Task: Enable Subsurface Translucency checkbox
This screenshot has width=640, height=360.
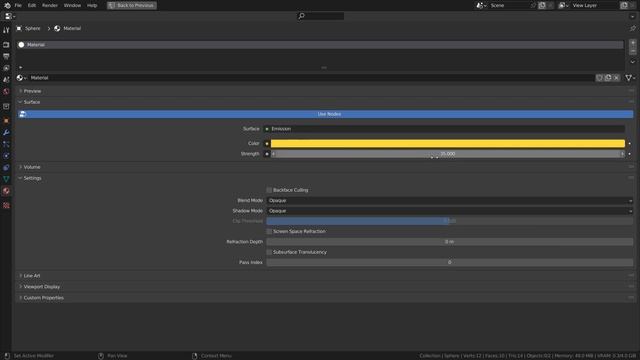Action: click(x=269, y=252)
